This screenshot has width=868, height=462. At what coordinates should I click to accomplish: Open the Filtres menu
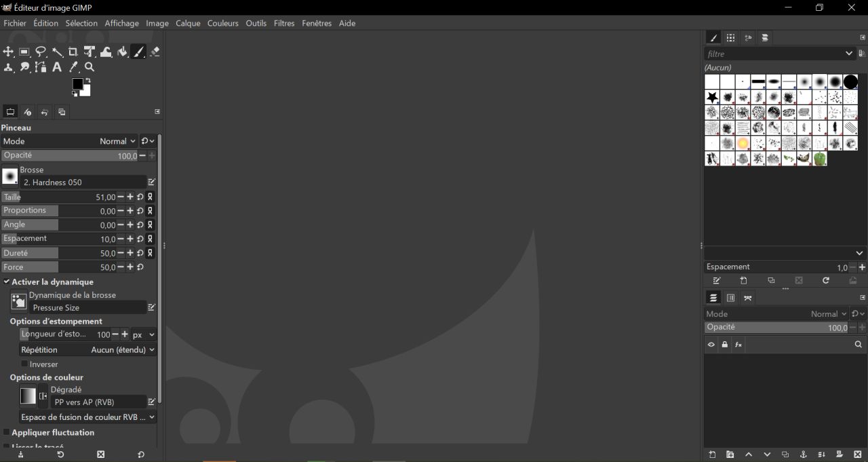(284, 22)
